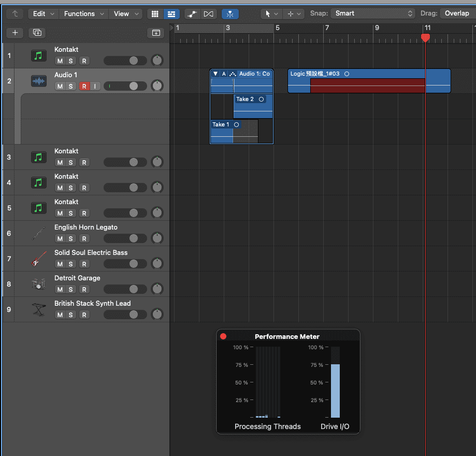Solo the British Stack Synth Lead track

tap(71, 315)
